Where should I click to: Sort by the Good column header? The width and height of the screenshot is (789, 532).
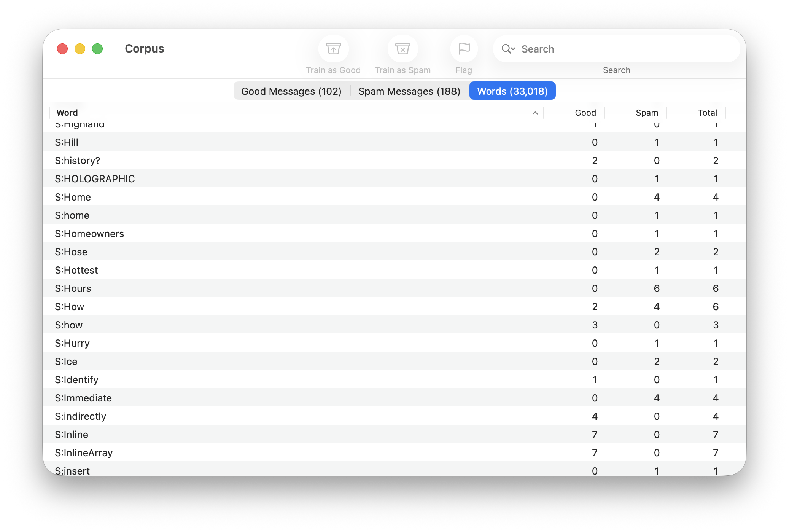tap(585, 113)
